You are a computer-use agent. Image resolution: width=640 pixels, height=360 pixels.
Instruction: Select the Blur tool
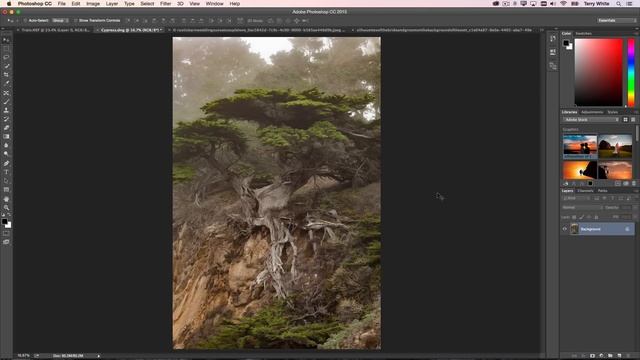pos(6,145)
